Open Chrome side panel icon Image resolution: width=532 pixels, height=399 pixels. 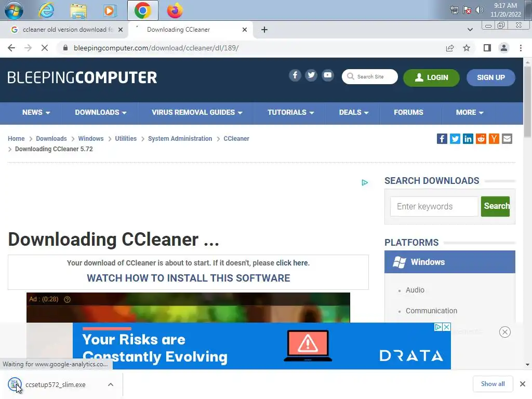pos(487,48)
